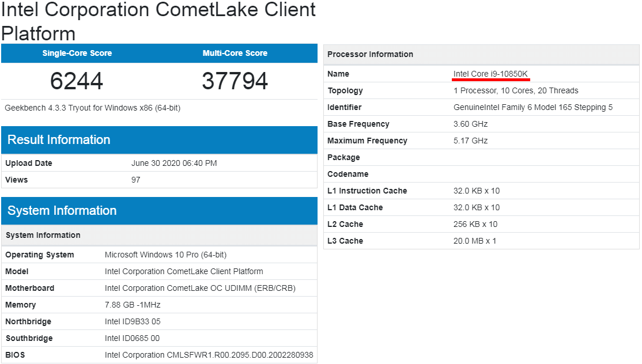The height and width of the screenshot is (364, 642).
Task: Select the Northbridge label
Action: 28,321
